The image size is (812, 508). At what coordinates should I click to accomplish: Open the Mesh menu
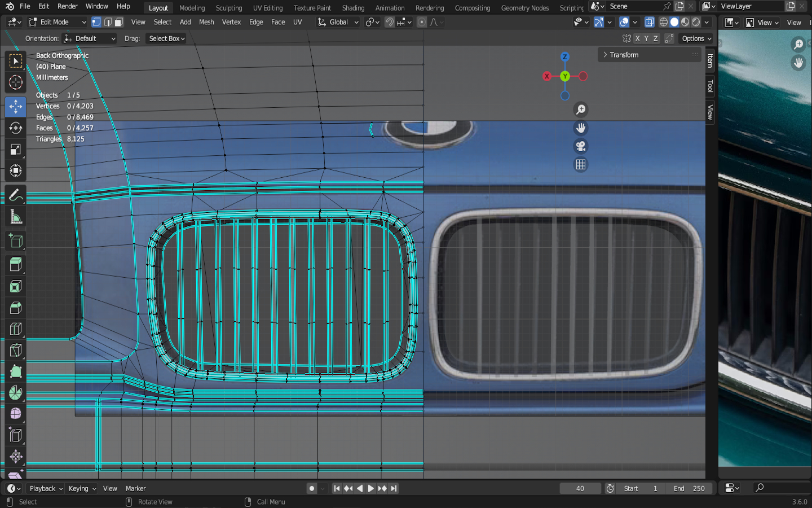(206, 22)
